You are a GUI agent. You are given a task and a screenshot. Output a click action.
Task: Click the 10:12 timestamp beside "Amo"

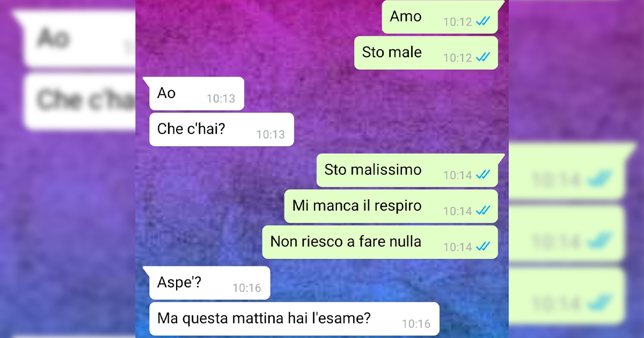click(458, 22)
